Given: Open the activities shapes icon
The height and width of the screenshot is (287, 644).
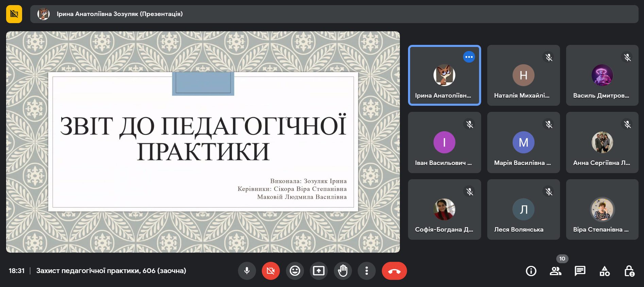Looking at the screenshot, I should (x=605, y=271).
